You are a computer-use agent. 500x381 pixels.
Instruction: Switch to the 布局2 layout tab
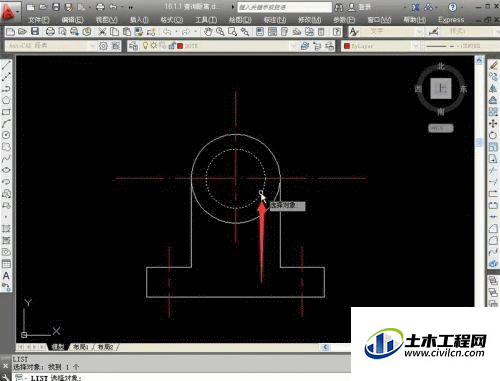tap(105, 347)
